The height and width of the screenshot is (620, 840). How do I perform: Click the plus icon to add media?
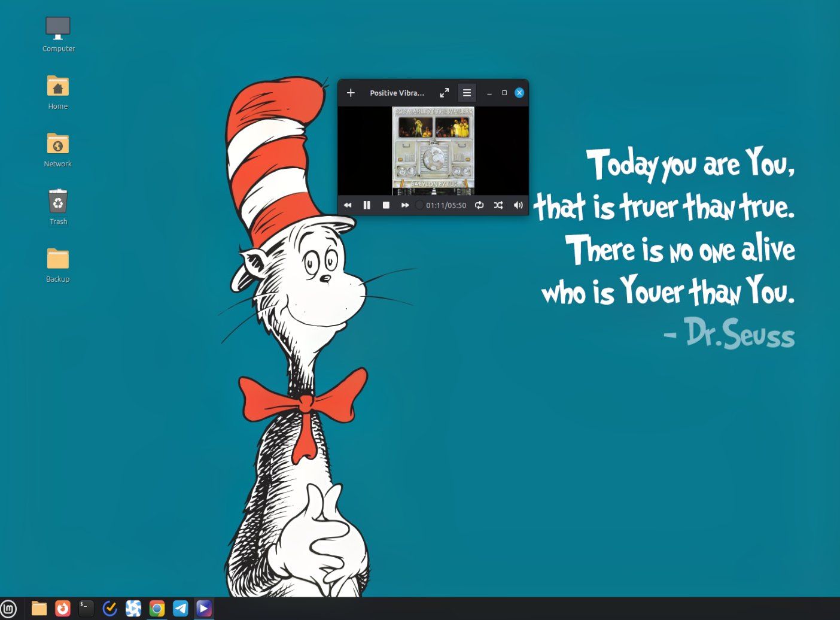pos(351,93)
